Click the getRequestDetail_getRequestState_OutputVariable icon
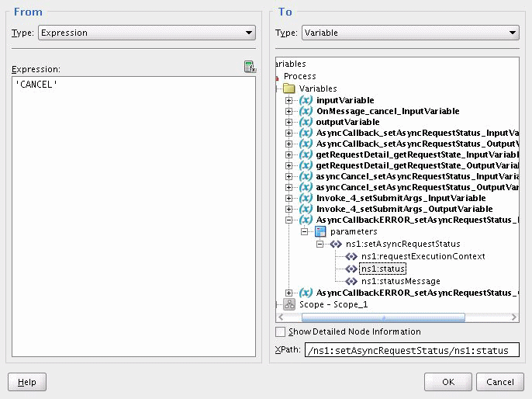This screenshot has width=532, height=399. [306, 165]
